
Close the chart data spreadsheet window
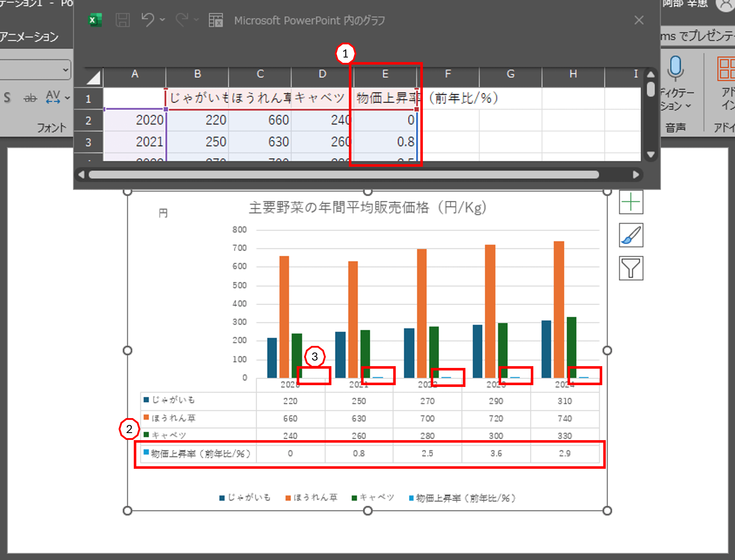point(639,20)
